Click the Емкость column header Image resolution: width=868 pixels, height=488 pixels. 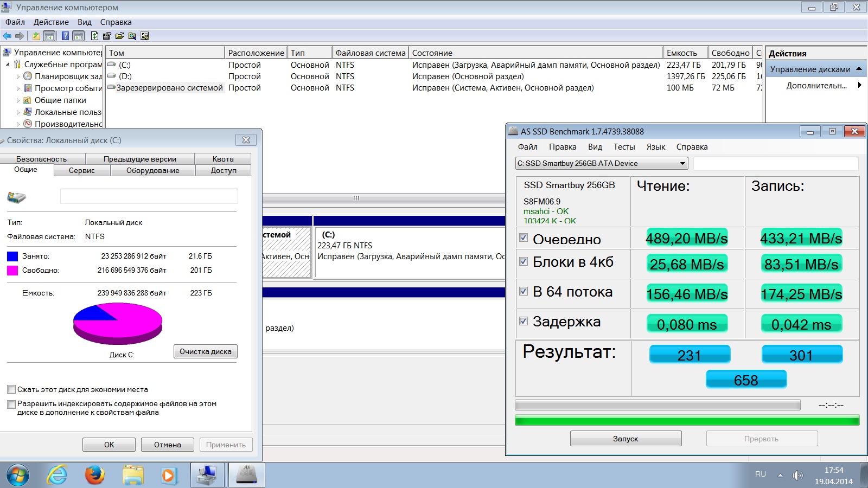tap(685, 53)
